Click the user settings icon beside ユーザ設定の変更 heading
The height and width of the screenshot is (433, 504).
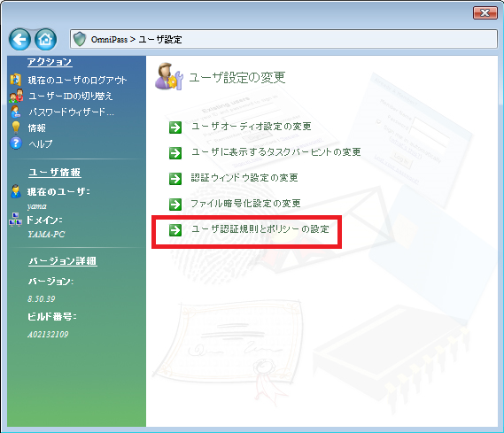(x=169, y=76)
